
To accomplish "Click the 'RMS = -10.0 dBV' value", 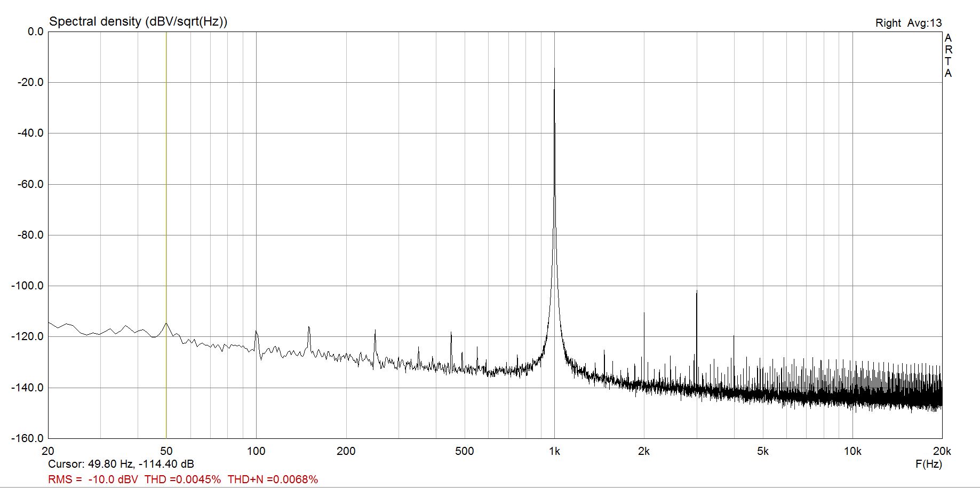I will (x=93, y=479).
